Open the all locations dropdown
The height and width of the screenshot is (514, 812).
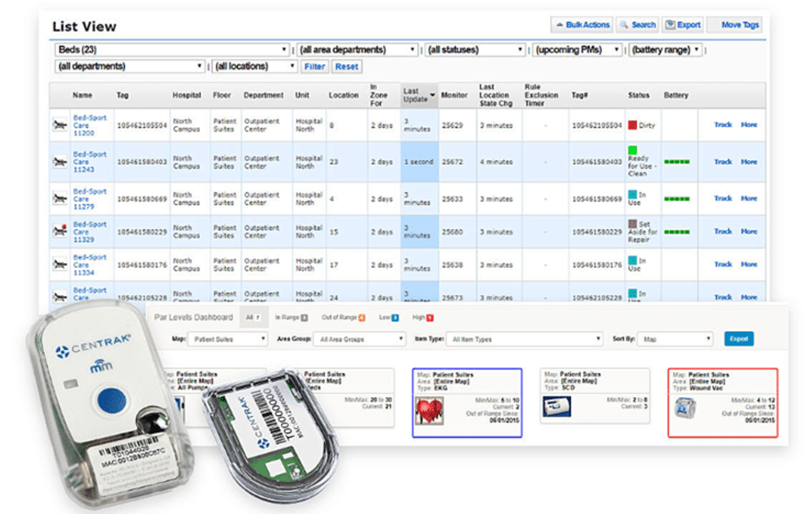[255, 67]
